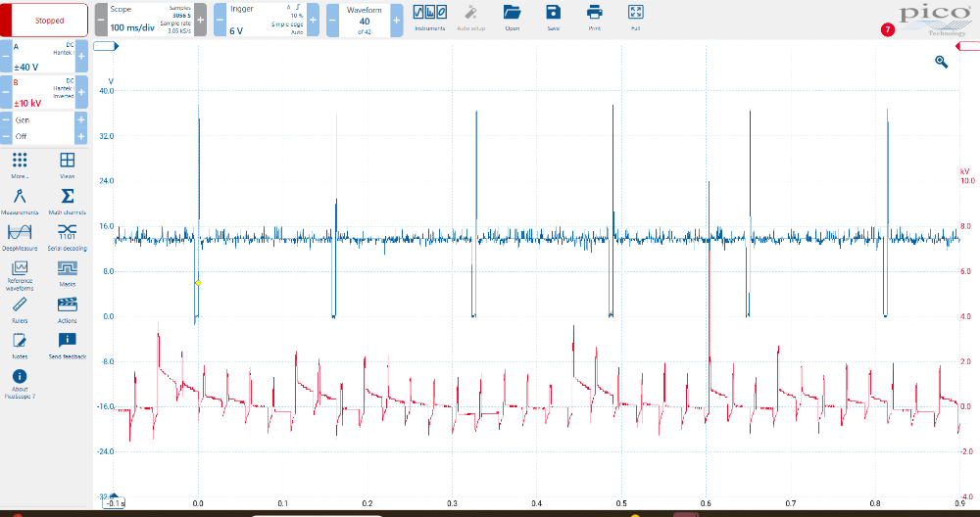Click the yellow trigger marker diamond
The width and height of the screenshot is (980, 517).
coord(198,282)
